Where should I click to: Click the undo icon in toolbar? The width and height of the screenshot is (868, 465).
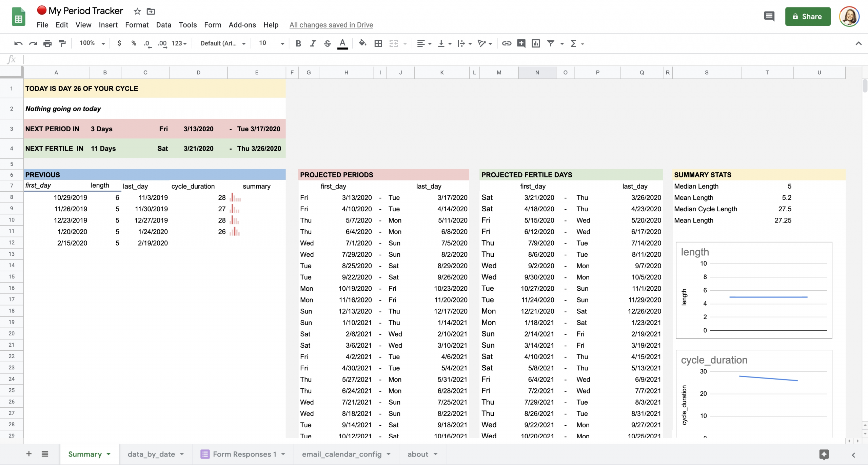[18, 43]
